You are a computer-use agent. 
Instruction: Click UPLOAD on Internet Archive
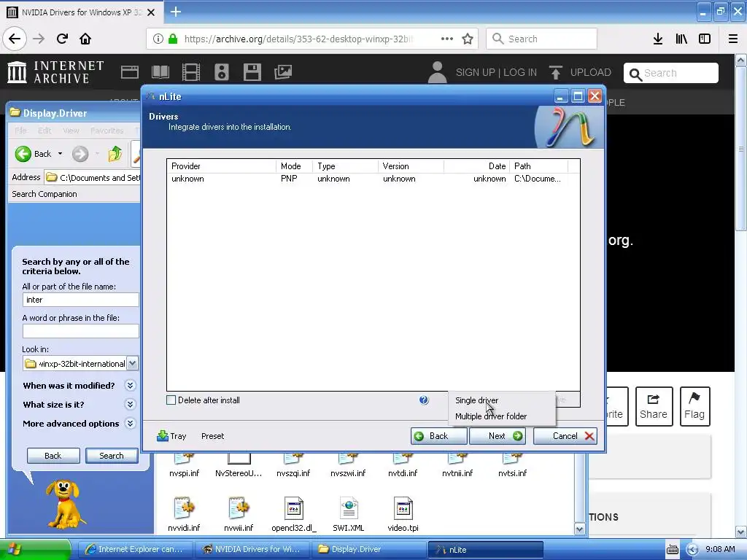580,72
